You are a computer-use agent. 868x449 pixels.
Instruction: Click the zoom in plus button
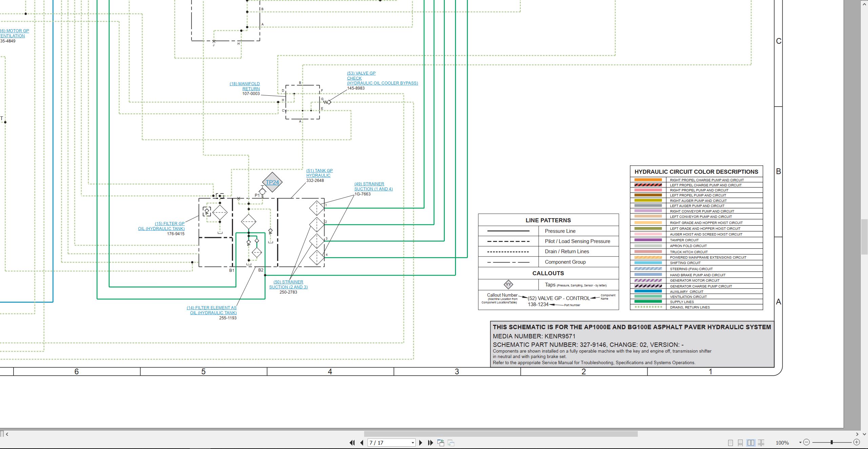[857, 442]
